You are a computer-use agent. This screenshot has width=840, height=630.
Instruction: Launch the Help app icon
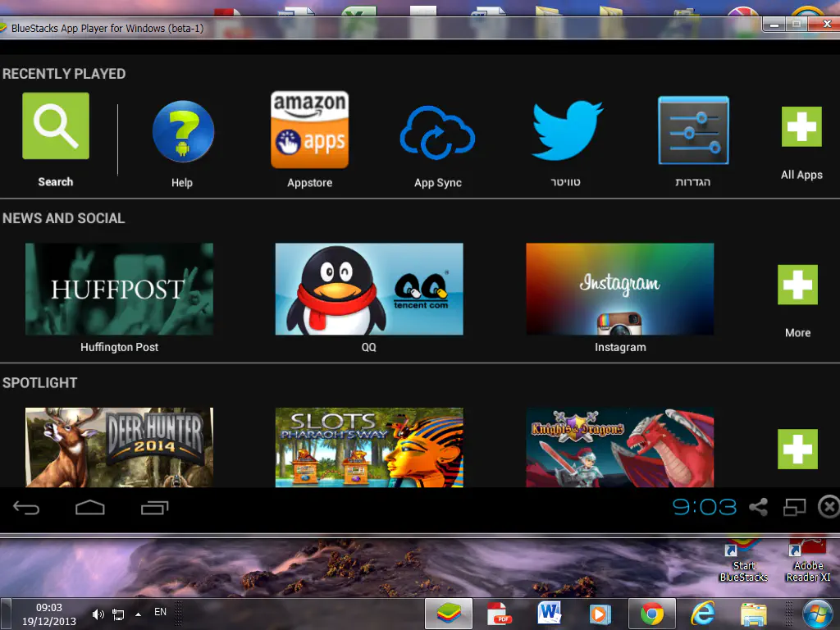click(183, 132)
